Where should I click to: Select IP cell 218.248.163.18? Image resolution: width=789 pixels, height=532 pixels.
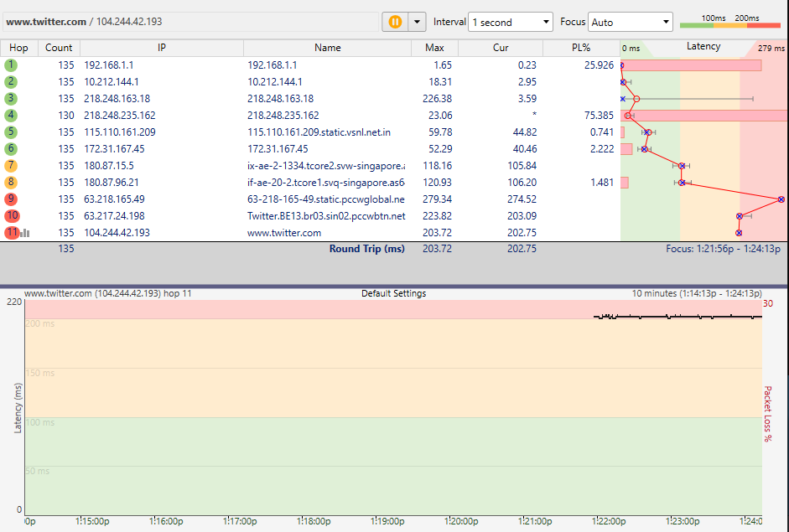pyautogui.click(x=117, y=99)
